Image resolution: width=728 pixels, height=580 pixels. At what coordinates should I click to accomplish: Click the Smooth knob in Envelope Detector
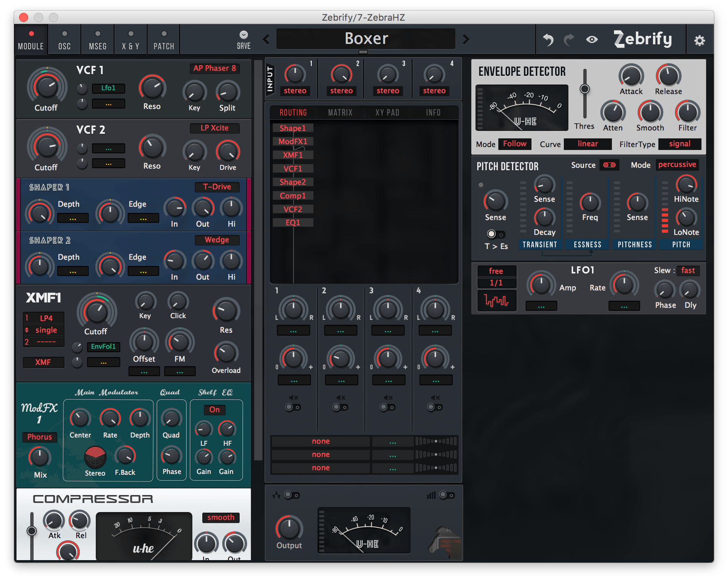click(650, 112)
